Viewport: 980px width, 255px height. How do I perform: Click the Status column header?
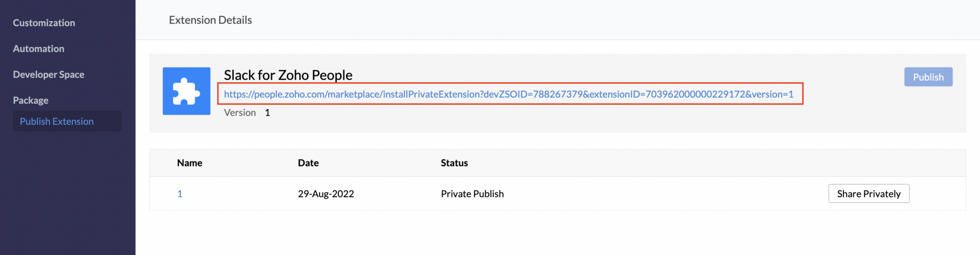click(x=454, y=163)
